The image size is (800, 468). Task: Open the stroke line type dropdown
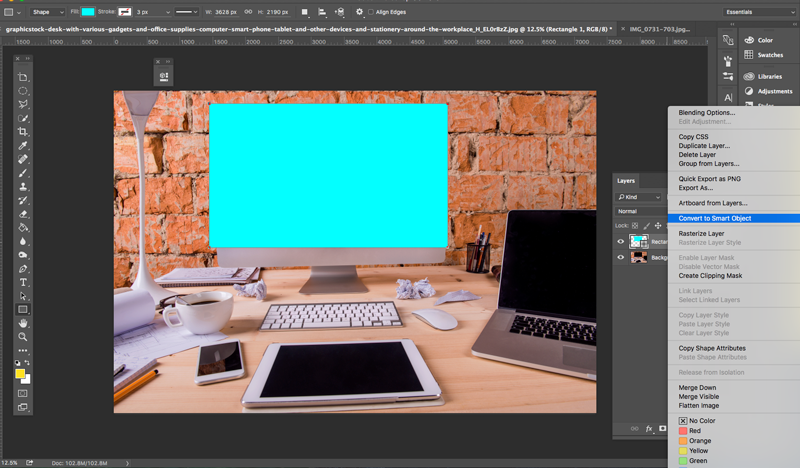tap(186, 12)
